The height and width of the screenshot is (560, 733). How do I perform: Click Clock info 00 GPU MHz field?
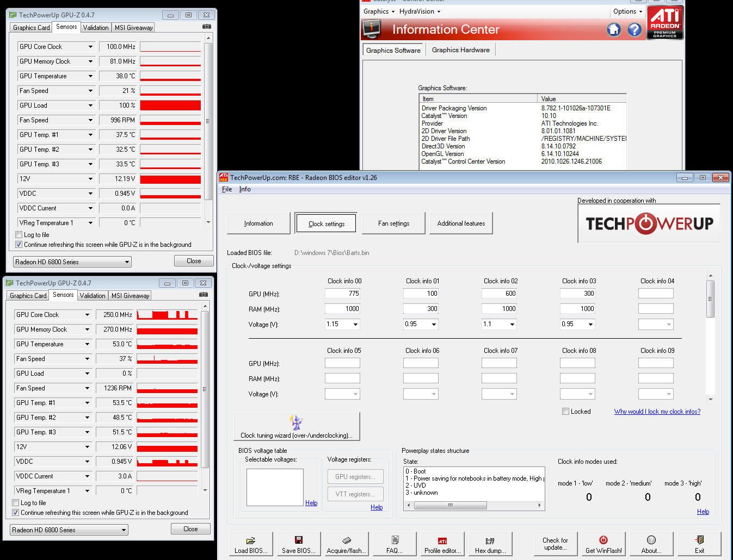coord(342,294)
